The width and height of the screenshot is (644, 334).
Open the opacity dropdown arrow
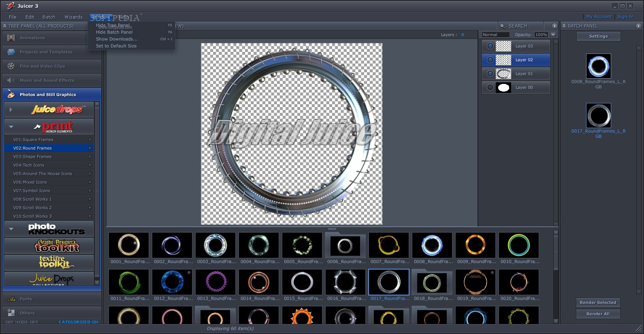pyautogui.click(x=553, y=35)
